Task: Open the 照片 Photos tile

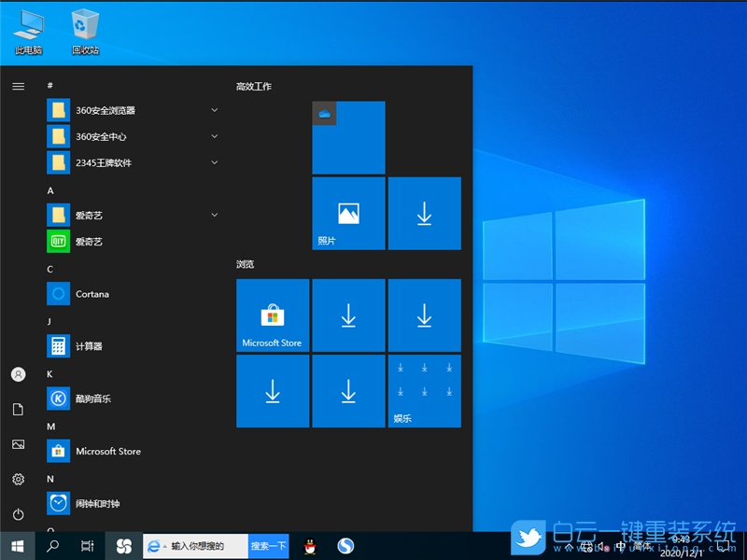Action: [x=347, y=213]
